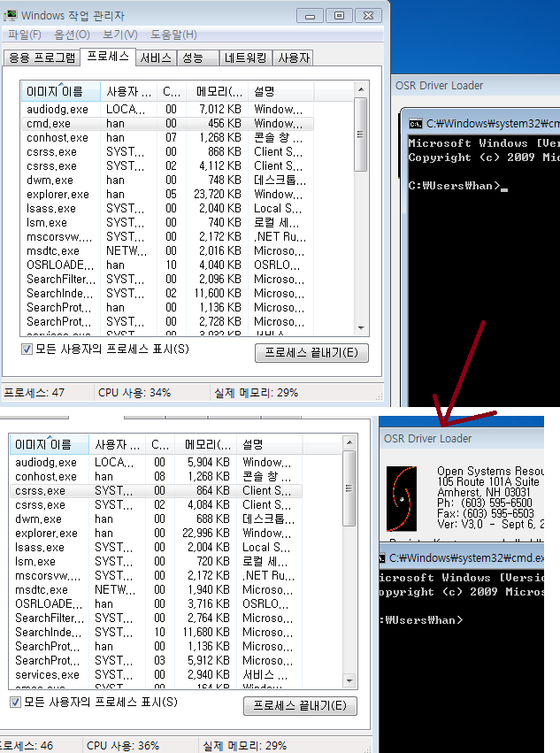Click the CPU 사용: 34% status entry
The image size is (560, 753).
(134, 393)
